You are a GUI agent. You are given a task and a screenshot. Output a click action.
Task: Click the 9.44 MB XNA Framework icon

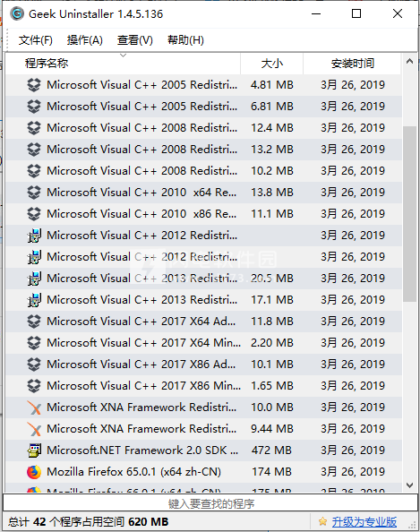point(34,429)
